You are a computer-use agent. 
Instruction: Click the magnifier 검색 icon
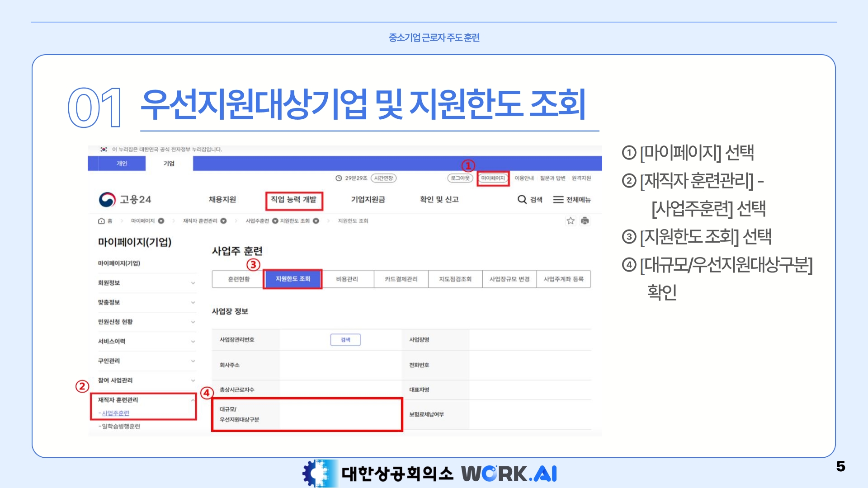522,199
